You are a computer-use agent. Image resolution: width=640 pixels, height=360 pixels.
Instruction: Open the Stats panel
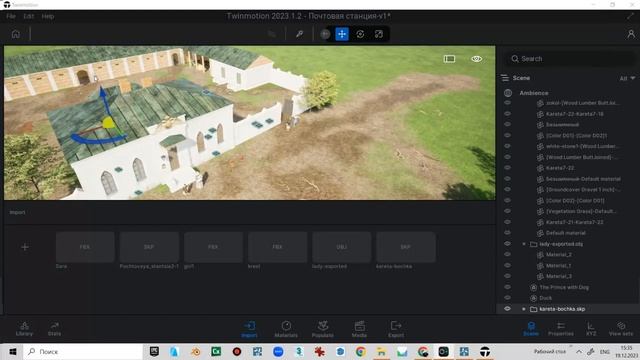pyautogui.click(x=54, y=329)
